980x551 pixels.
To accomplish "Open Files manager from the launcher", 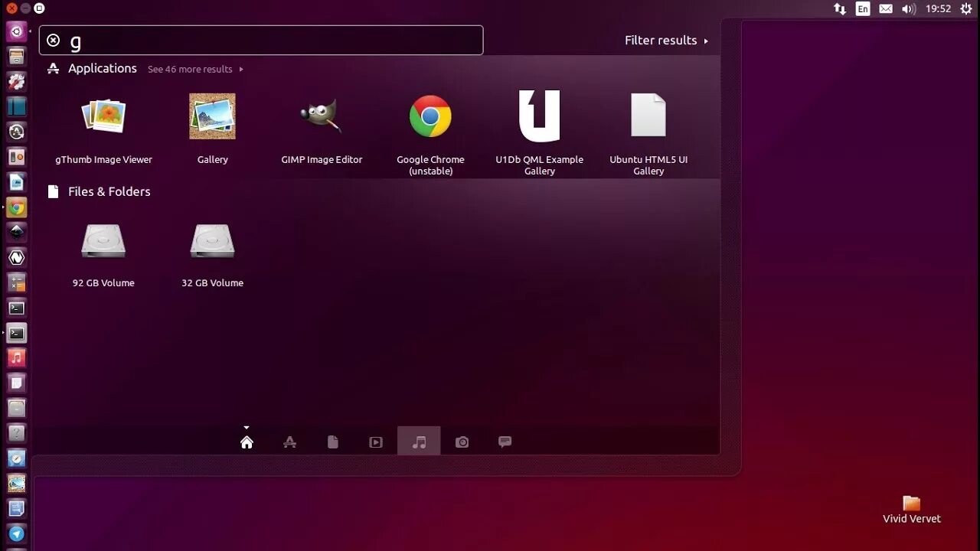I will 16,57.
